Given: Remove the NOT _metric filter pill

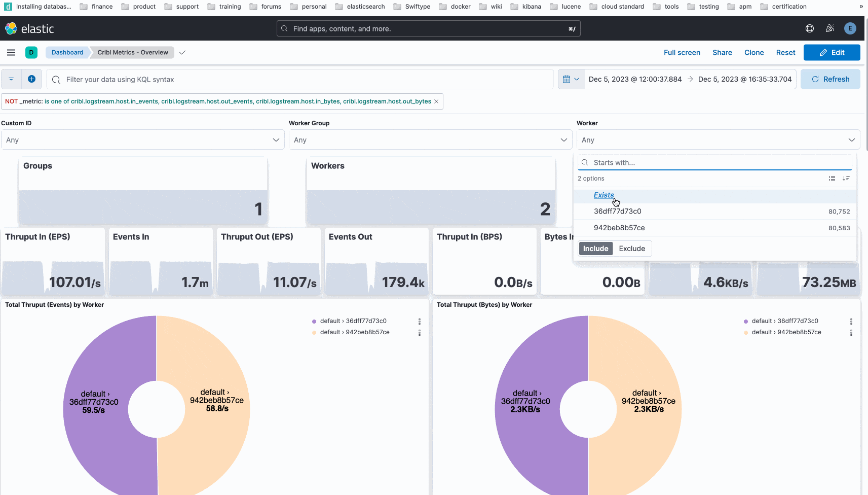Looking at the screenshot, I should click(436, 101).
